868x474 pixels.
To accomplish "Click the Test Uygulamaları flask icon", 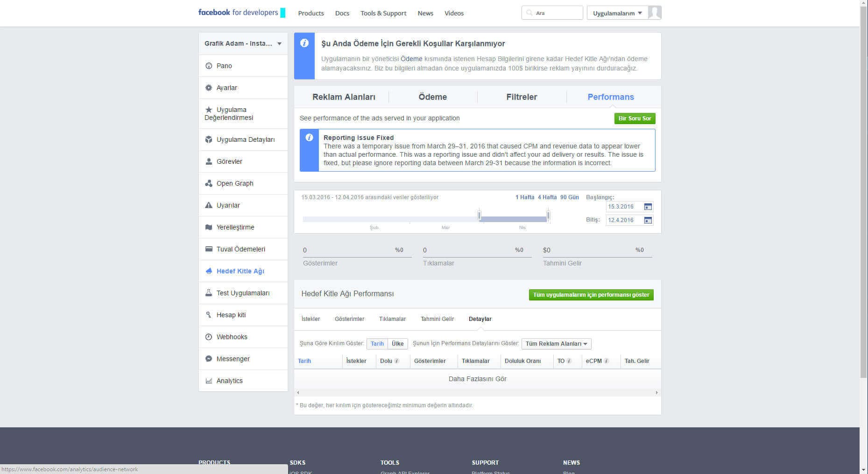I will (x=209, y=293).
